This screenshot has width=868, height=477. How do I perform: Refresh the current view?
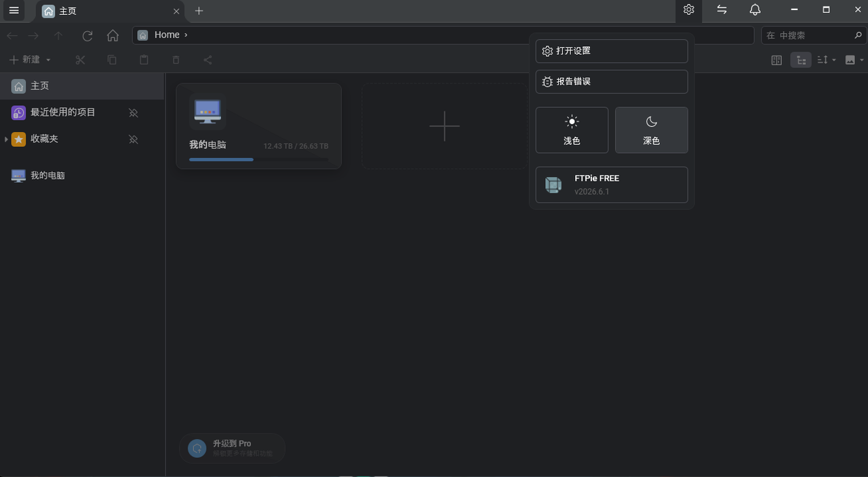[x=87, y=35]
